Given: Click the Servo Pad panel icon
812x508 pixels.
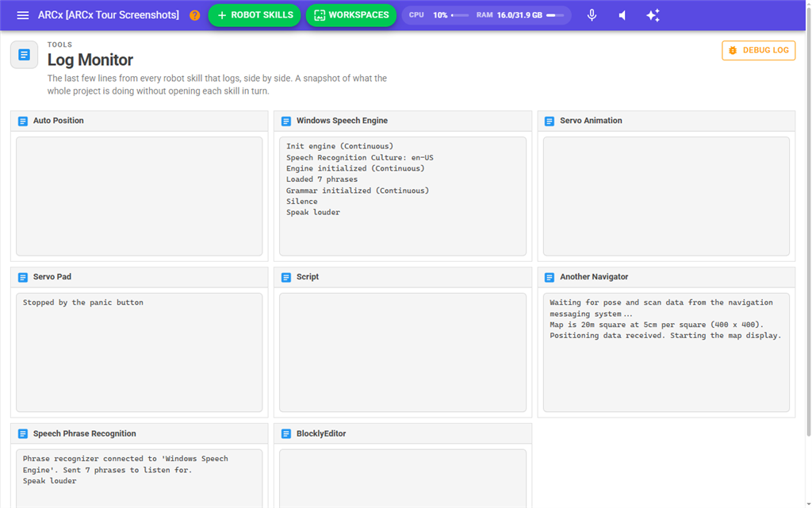Looking at the screenshot, I should tap(23, 277).
